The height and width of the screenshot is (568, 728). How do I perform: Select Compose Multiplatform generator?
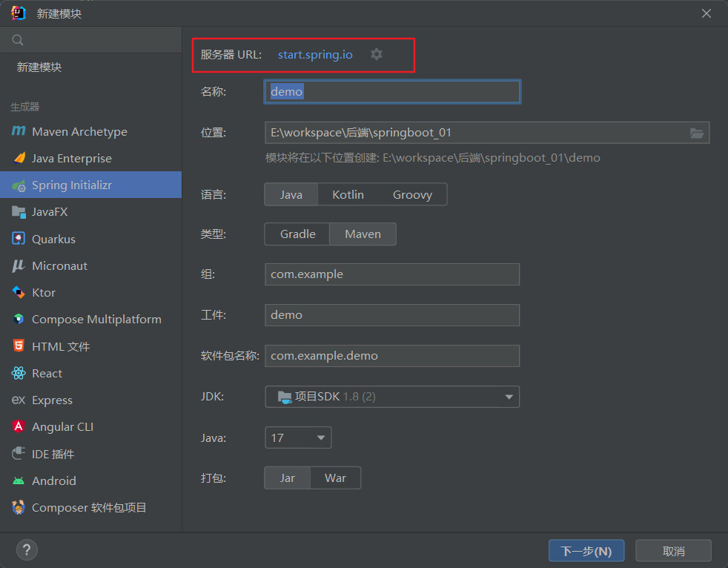(91, 319)
